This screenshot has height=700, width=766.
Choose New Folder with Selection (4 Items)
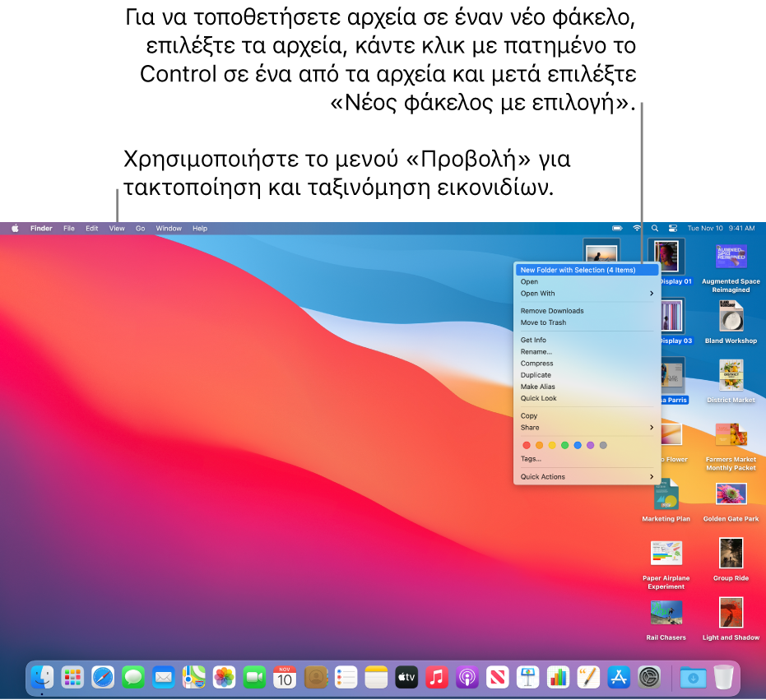point(587,270)
